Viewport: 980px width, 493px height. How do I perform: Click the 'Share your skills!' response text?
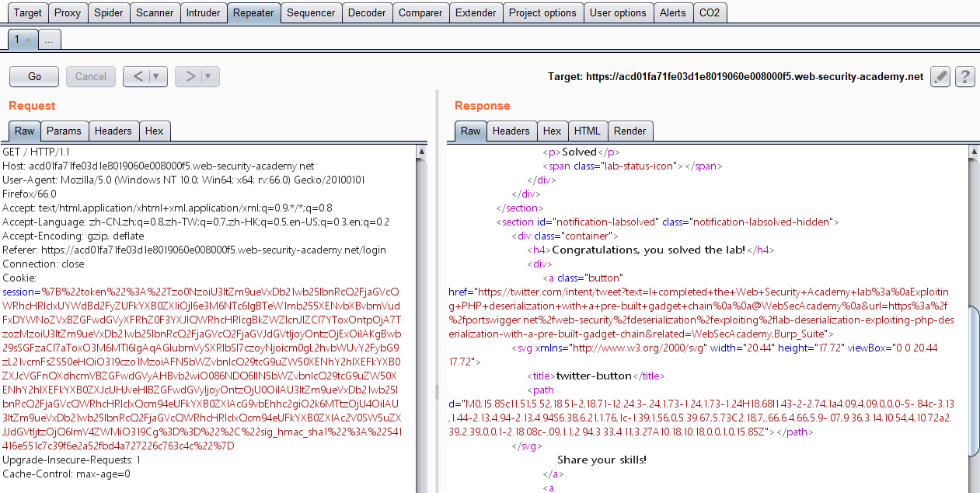(602, 460)
